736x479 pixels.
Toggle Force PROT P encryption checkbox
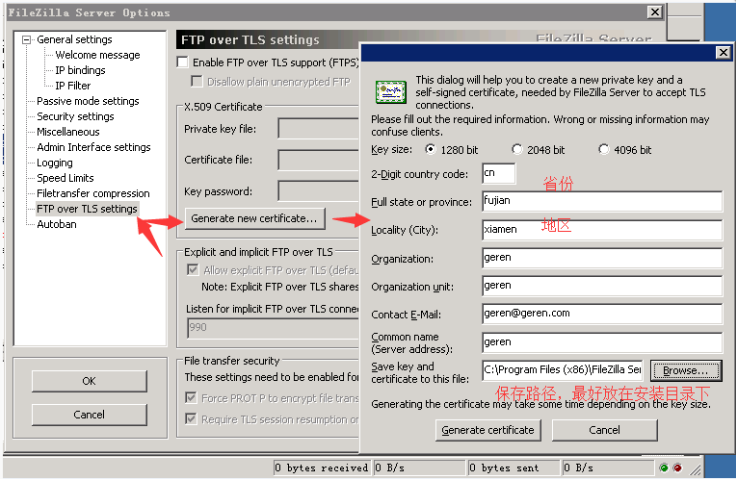pyautogui.click(x=191, y=398)
